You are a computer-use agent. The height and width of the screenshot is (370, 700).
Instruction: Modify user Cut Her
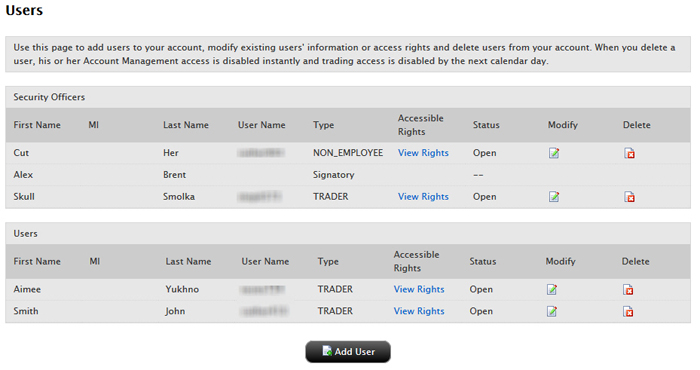point(554,153)
